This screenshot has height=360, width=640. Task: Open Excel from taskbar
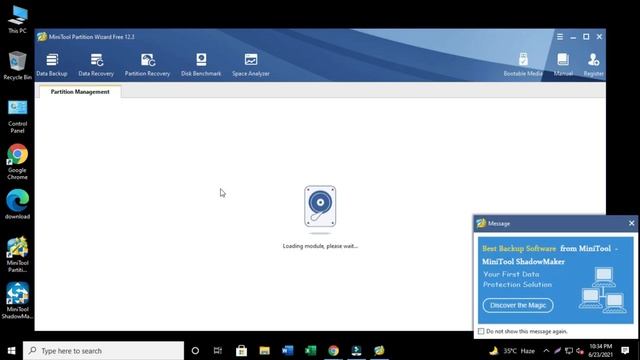[x=311, y=351]
